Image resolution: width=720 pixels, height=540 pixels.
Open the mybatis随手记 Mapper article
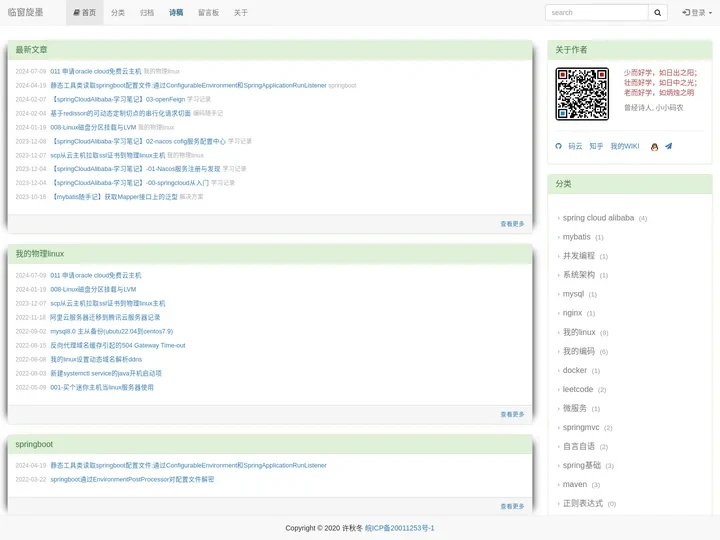(114, 197)
